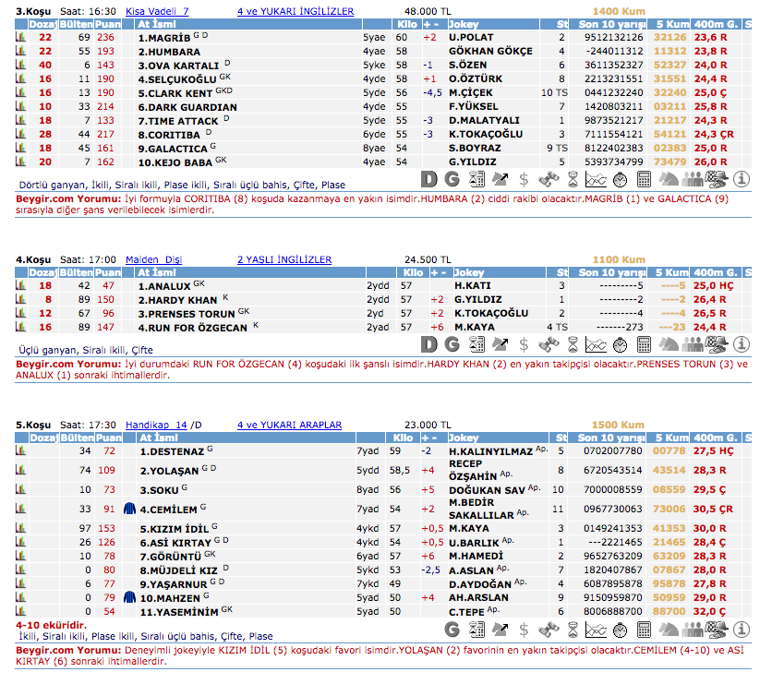Sort race 3 by Puan column header
The height and width of the screenshot is (684, 784).
(x=108, y=24)
